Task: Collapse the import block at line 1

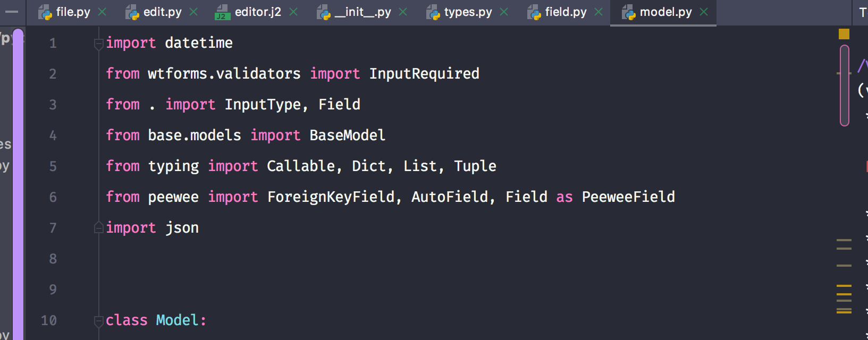Action: (x=98, y=44)
